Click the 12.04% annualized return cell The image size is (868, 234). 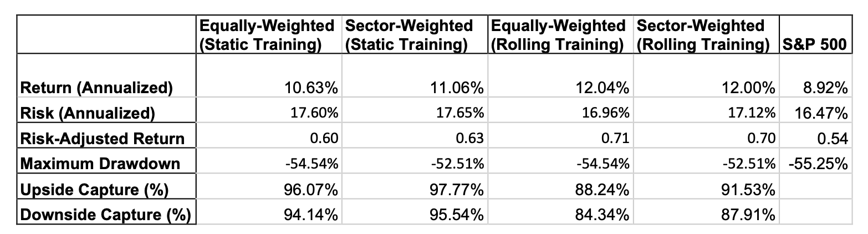pyautogui.click(x=605, y=88)
